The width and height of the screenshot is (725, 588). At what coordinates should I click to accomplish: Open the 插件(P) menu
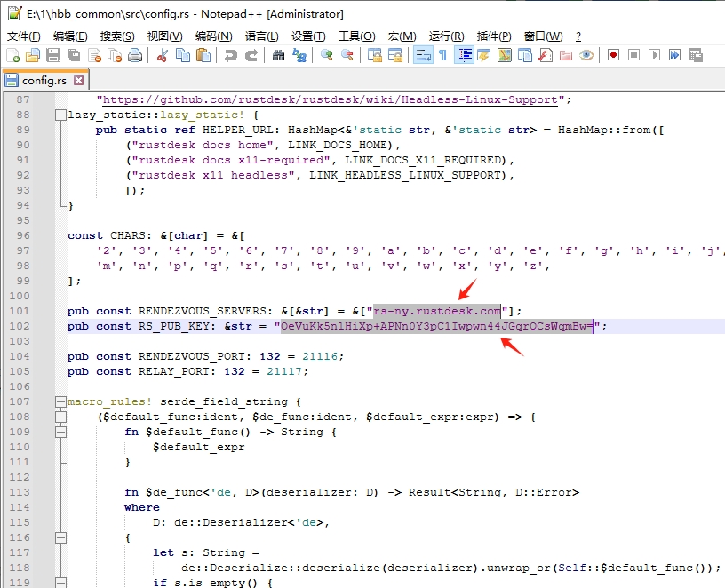click(x=494, y=36)
